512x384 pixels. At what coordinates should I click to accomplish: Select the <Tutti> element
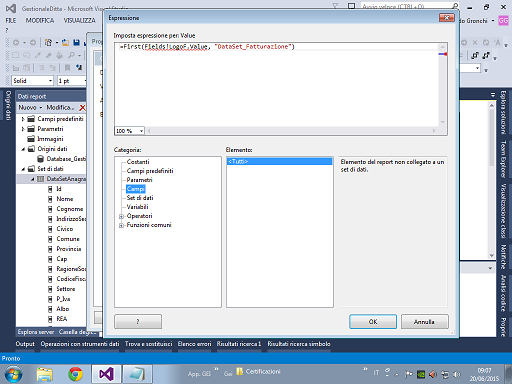279,161
